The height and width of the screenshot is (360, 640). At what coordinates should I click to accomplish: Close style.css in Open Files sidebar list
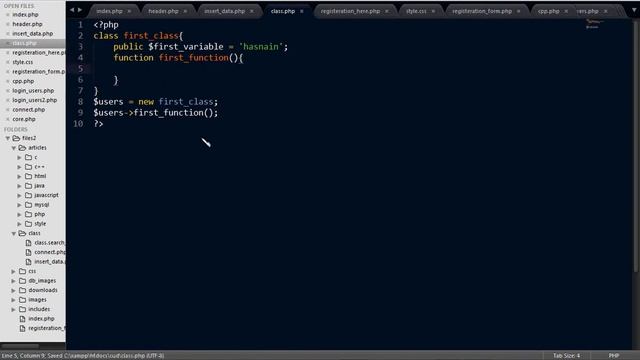pos(7,62)
